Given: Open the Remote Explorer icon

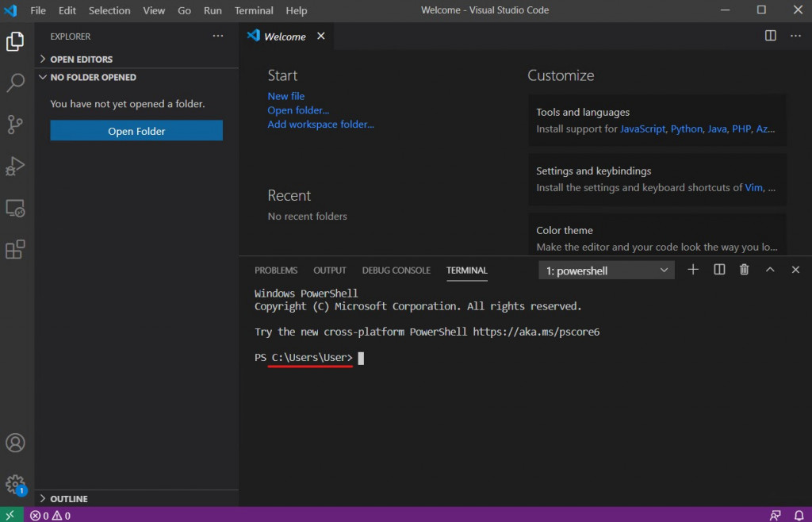Looking at the screenshot, I should pyautogui.click(x=15, y=208).
